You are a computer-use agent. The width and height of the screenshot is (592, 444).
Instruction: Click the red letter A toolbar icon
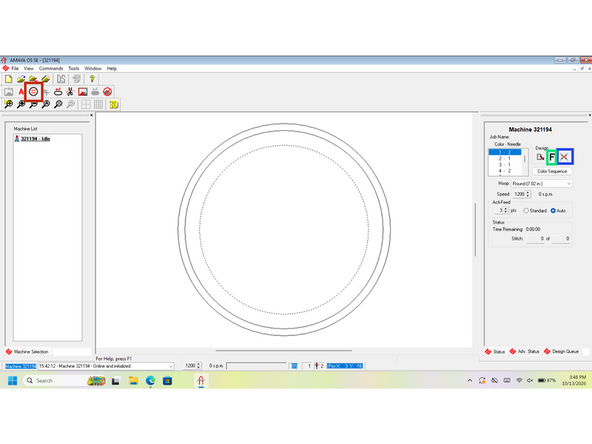click(x=21, y=92)
